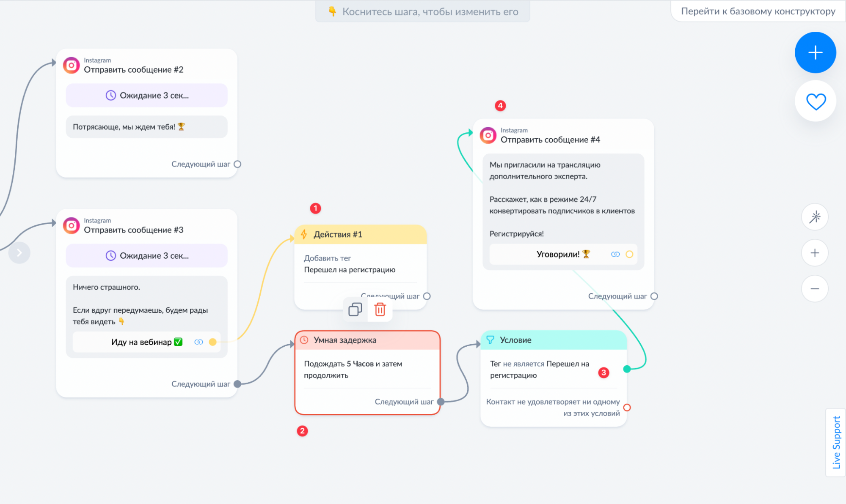
Task: Click next-step connector of Действия #1
Action: pyautogui.click(x=427, y=296)
